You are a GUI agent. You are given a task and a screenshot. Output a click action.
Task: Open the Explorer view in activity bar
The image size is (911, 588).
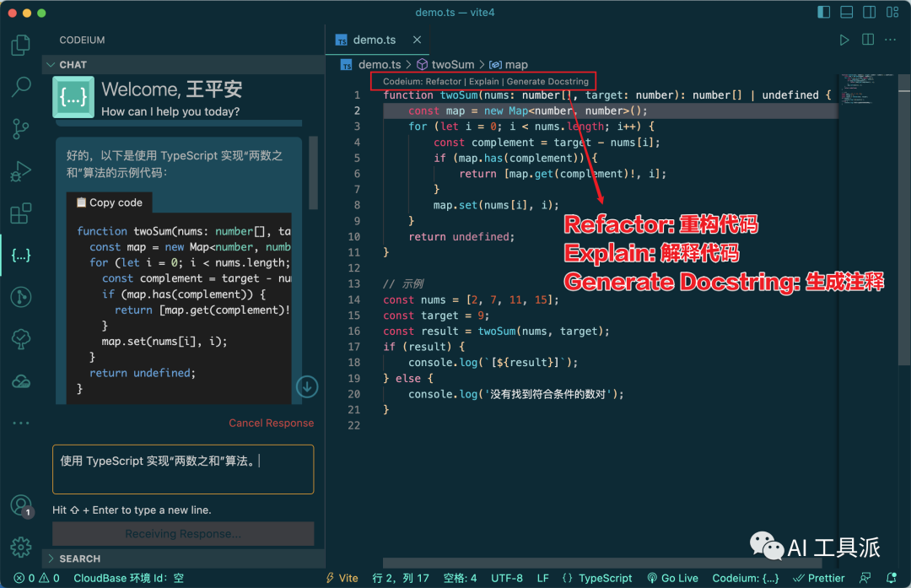[x=21, y=45]
